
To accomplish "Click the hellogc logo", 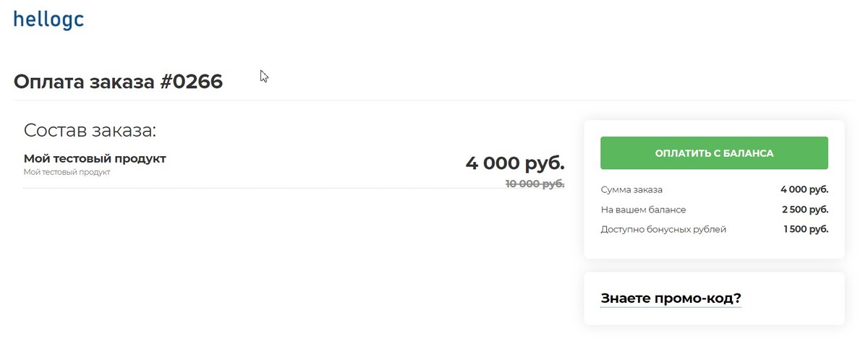I will (48, 19).
